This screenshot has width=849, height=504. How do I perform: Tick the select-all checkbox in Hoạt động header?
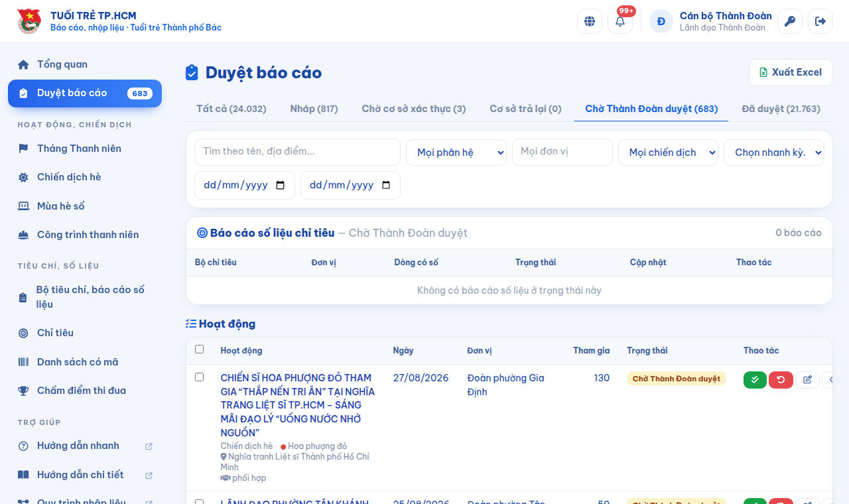(x=200, y=349)
